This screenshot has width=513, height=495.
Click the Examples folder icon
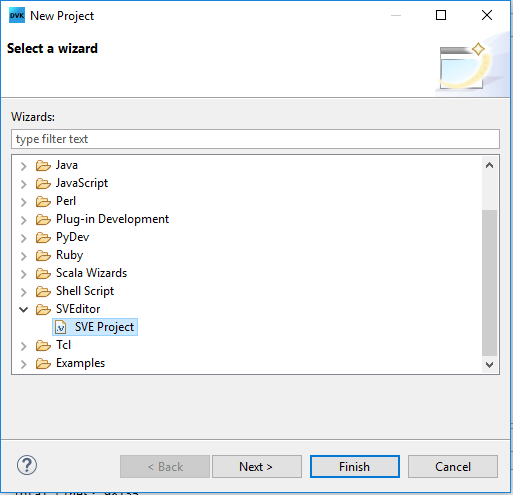43,364
